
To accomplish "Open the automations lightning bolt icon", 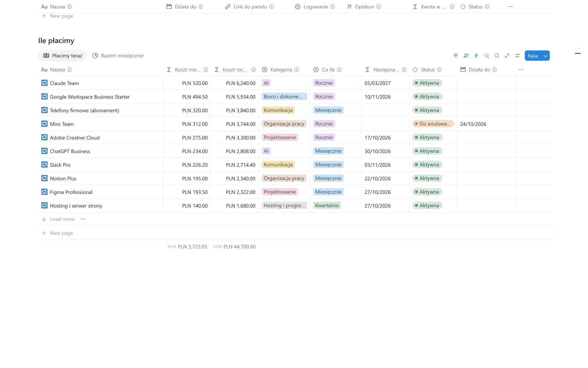I will pos(476,56).
